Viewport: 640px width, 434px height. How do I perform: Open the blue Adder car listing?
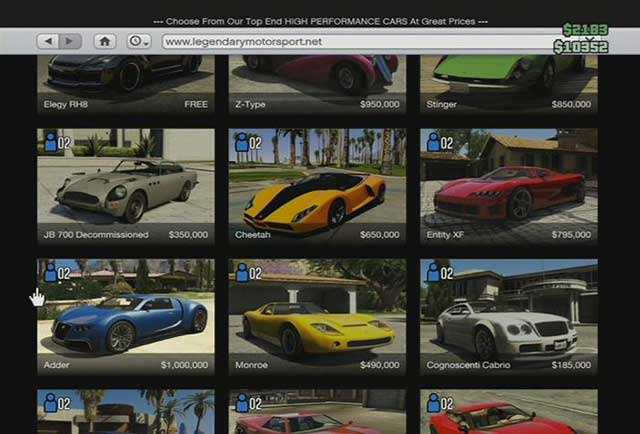[x=126, y=315]
